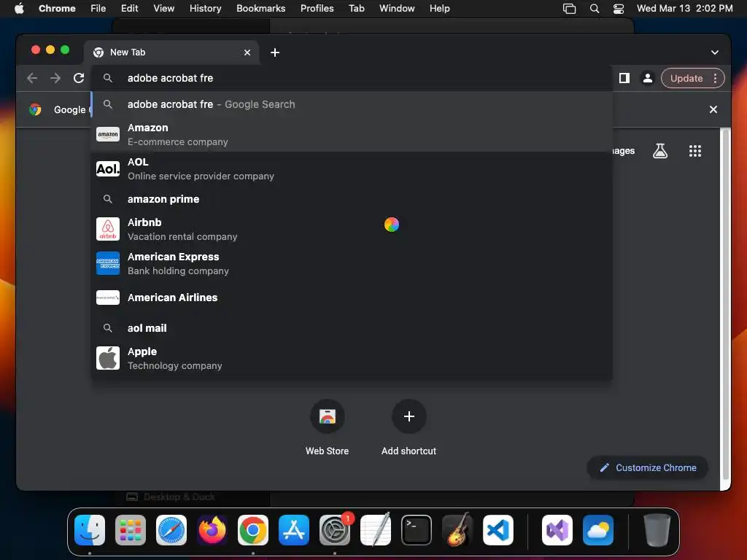
Task: Select the American Express suggestion
Action: (x=352, y=264)
